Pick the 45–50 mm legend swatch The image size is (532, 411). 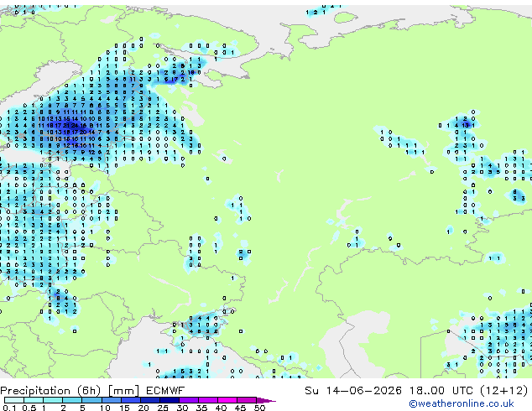tap(247, 400)
